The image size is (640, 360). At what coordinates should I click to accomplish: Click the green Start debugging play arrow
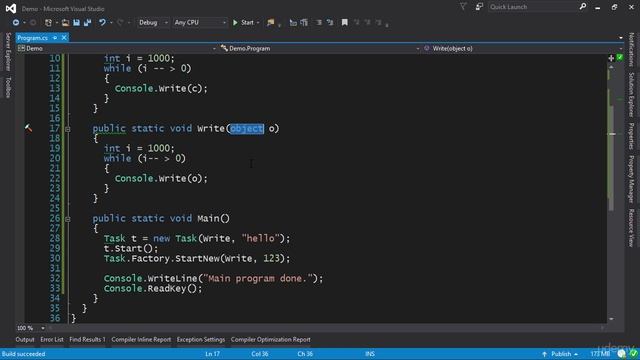pos(235,22)
